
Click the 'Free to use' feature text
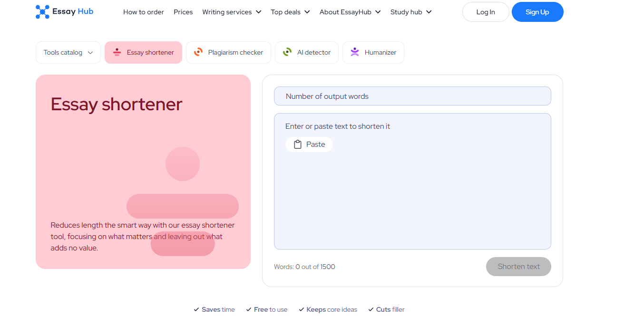[x=271, y=309]
